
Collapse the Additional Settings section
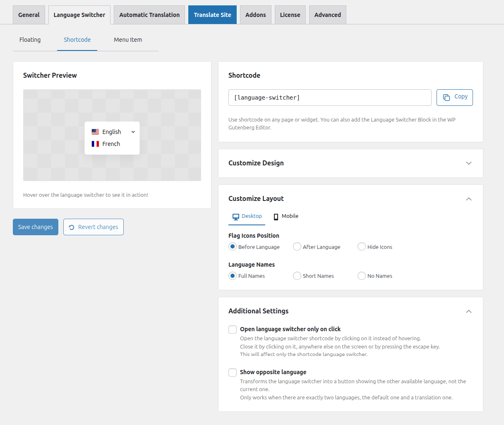[468, 311]
